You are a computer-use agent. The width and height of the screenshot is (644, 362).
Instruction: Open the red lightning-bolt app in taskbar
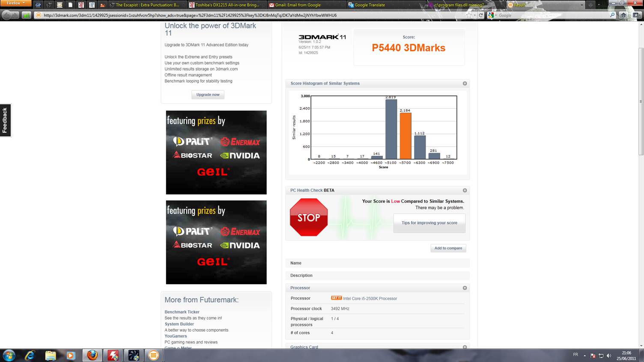113,355
